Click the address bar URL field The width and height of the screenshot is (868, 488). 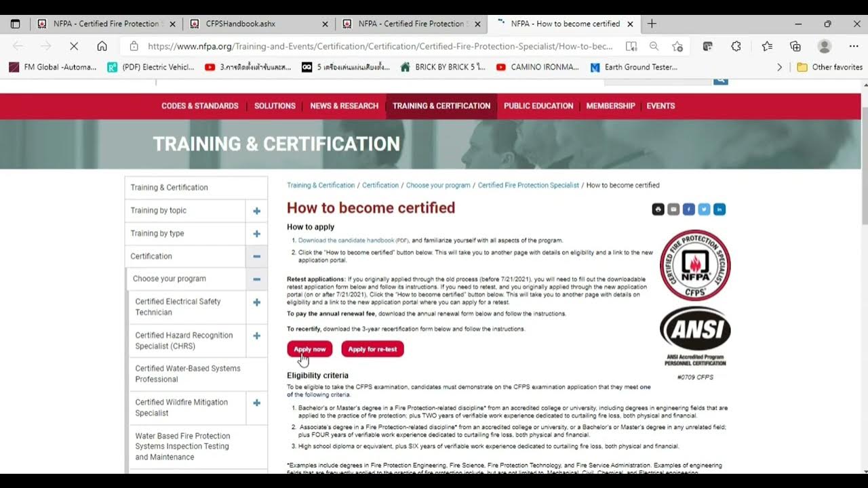(380, 46)
